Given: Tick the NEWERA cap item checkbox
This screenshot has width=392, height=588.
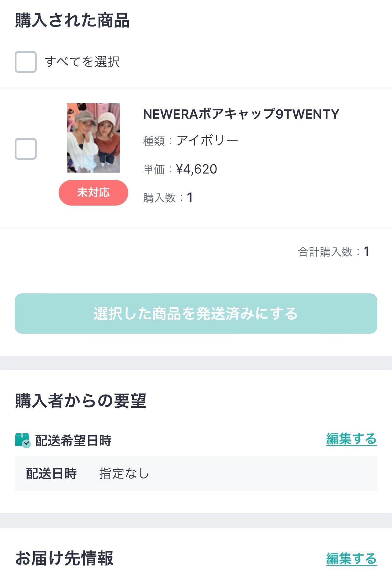Looking at the screenshot, I should 26,149.
